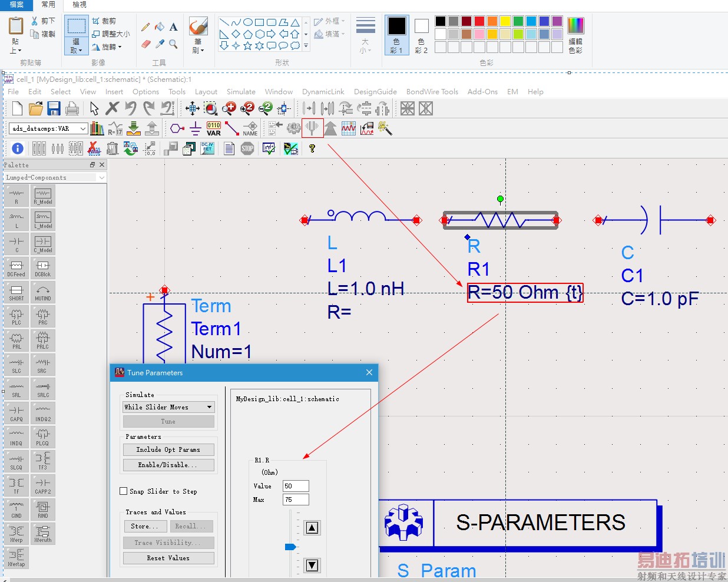
Task: Insert a VAR variable equation block
Action: point(214,128)
